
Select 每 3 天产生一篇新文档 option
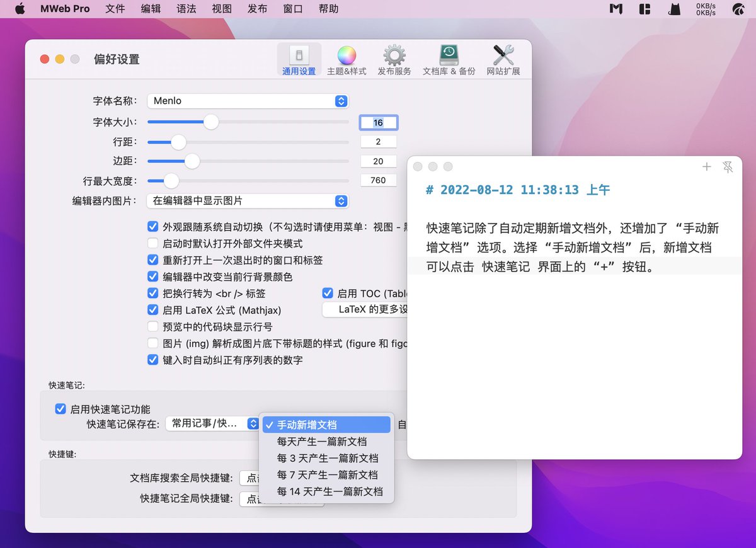tap(326, 458)
